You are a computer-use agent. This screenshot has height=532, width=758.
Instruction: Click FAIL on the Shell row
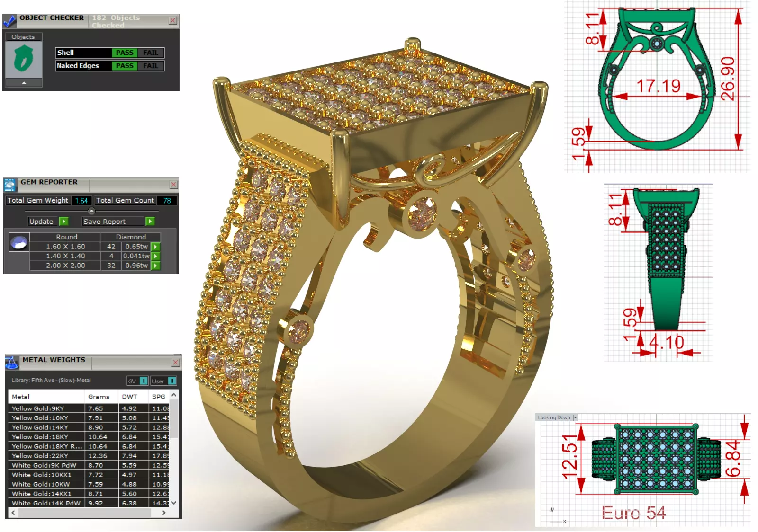(151, 53)
